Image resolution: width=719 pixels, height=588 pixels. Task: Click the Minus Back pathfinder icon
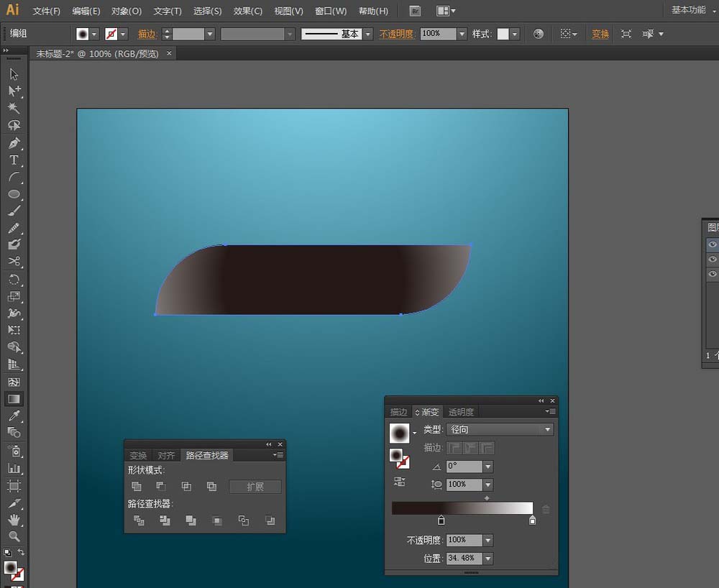tap(270, 520)
